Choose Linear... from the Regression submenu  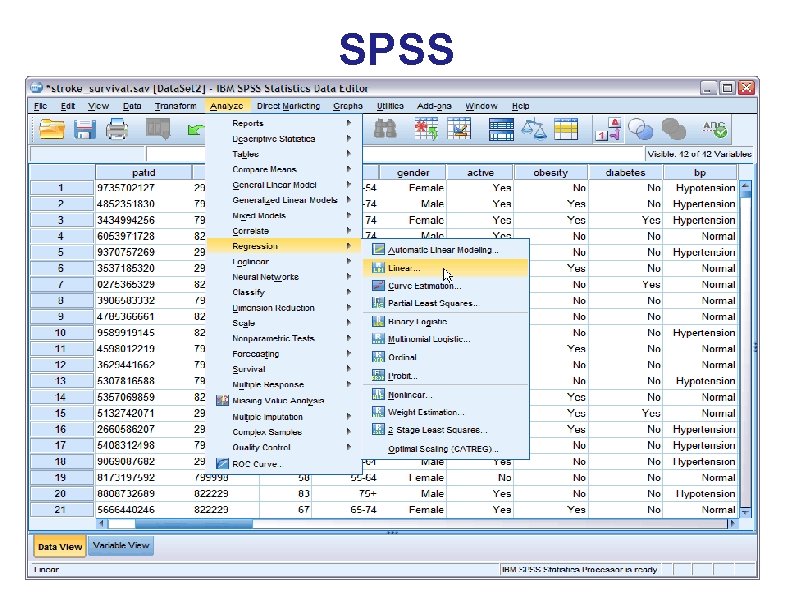tap(446, 268)
